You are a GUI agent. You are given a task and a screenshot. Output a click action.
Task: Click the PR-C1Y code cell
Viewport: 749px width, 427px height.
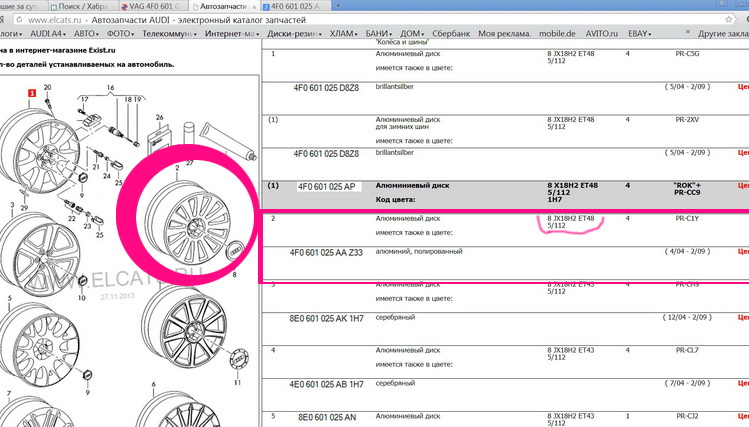tap(687, 218)
